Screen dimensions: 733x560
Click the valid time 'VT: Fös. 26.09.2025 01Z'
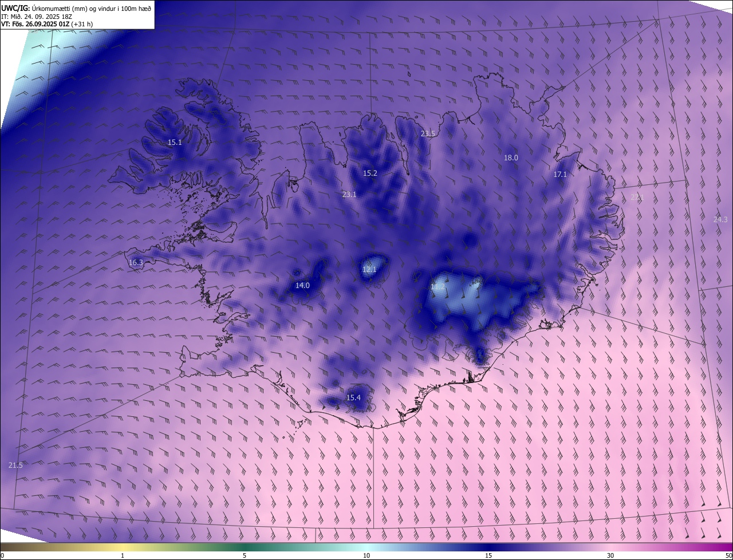36,24
